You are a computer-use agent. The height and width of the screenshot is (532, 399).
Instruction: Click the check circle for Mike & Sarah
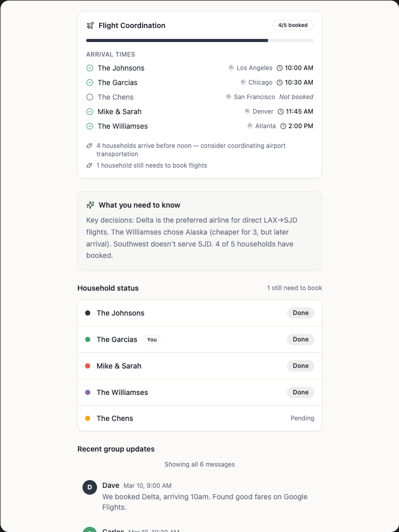pyautogui.click(x=90, y=112)
